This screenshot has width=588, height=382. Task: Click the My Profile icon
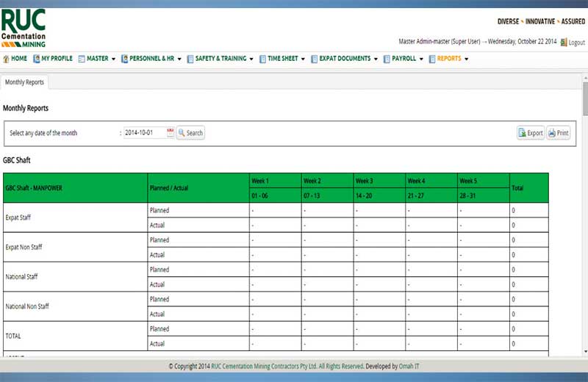point(37,59)
